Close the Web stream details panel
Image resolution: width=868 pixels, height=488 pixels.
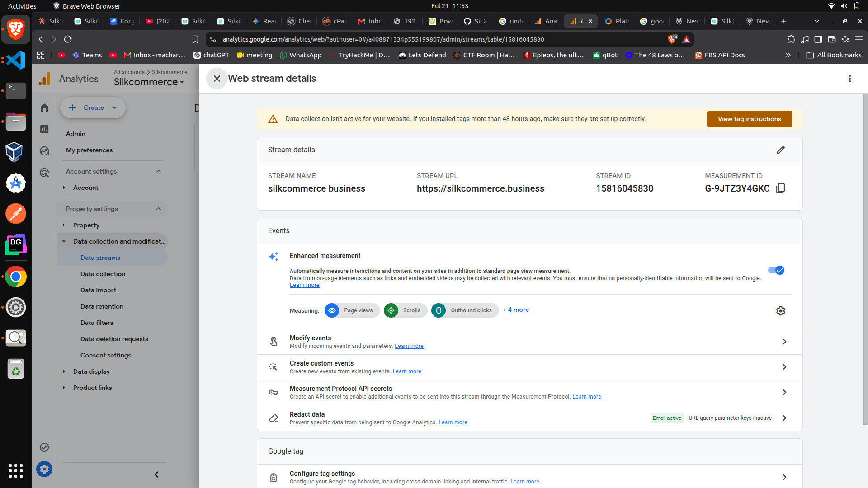217,79
